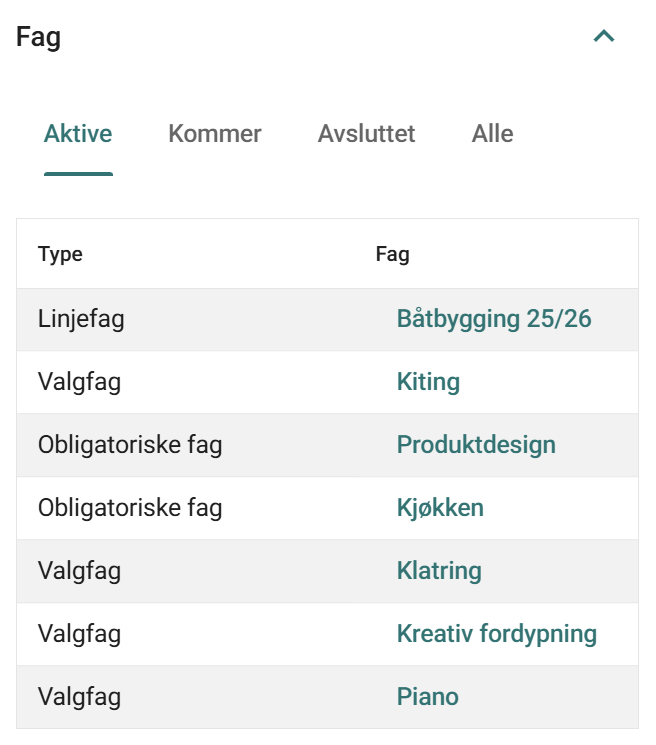Viewport: 656px width, 745px height.
Task: Open the Båtbygging 25/26 link
Action: pyautogui.click(x=494, y=319)
